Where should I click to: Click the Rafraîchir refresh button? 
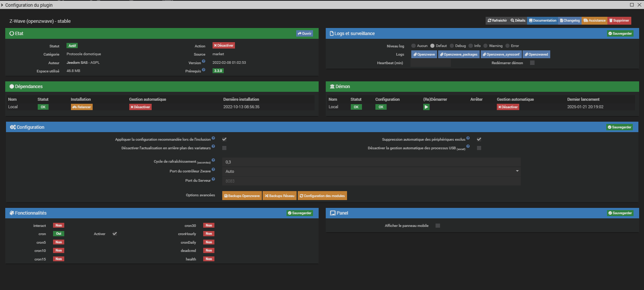coord(497,21)
